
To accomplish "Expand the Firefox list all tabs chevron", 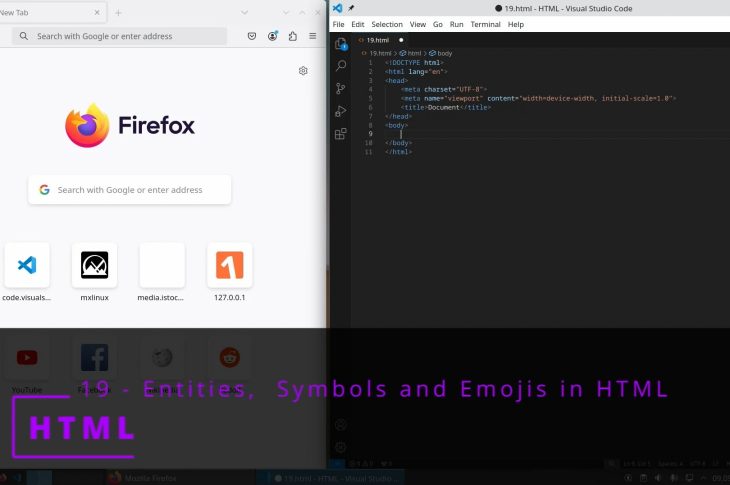I will coord(246,13).
